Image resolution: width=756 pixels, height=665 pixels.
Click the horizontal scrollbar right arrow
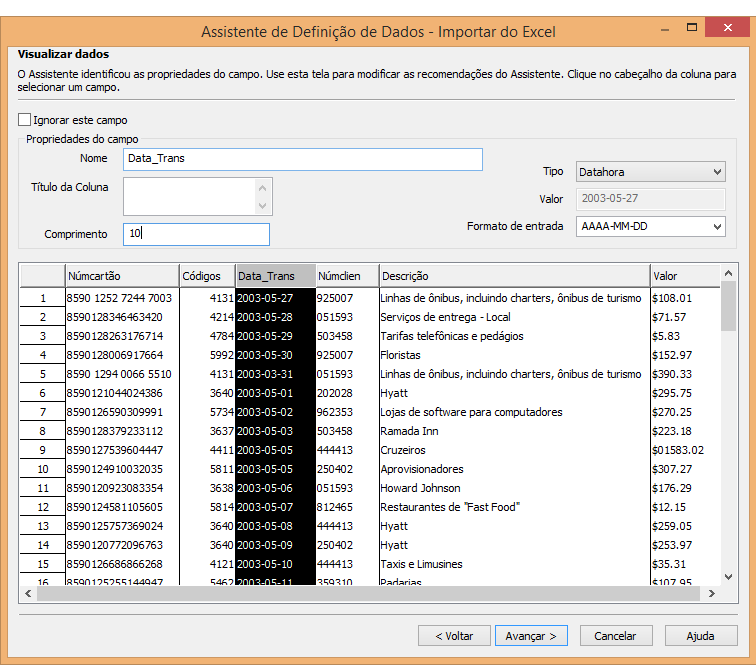tap(711, 593)
